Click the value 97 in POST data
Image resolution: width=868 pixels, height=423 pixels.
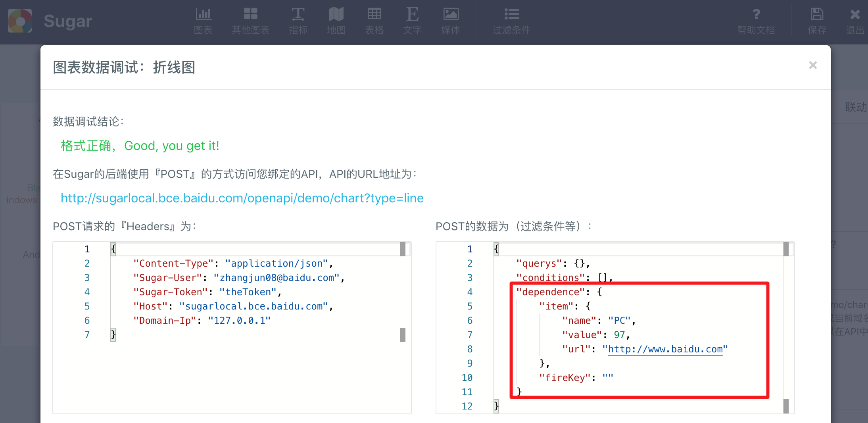coord(619,335)
